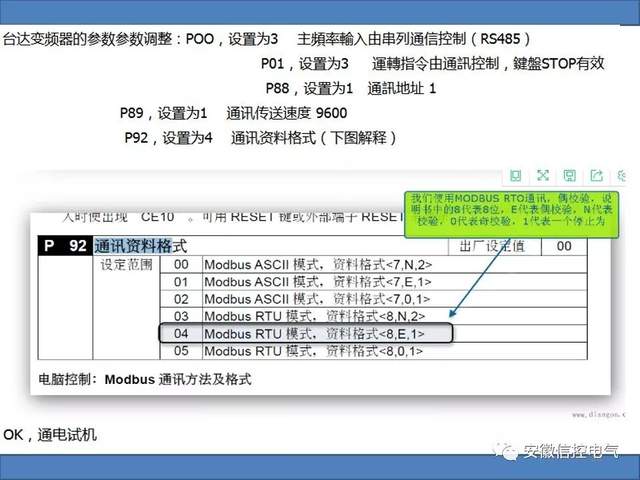Image resolution: width=640 pixels, height=480 pixels.
Task: Click 'Modbus RTU 模式, 资料格式<8,E,1>' row text
Action: point(314,334)
